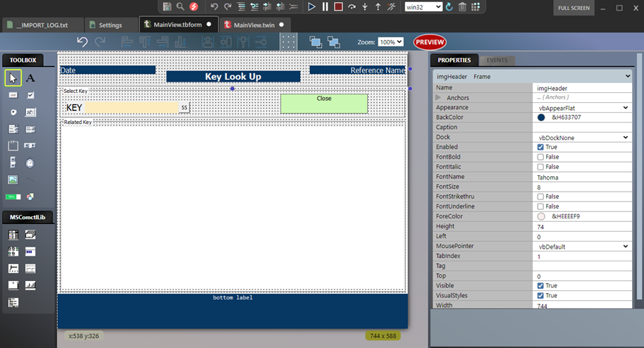Switch to the MainView.twin tab
This screenshot has width=644, height=348.
tap(254, 25)
